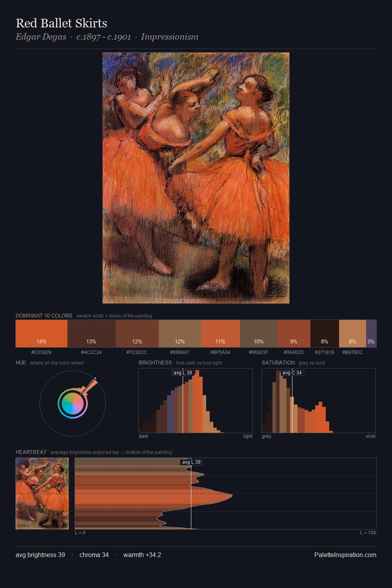392x588 pixels.
Task: Click the tan #896647 color swatch
Action: [180, 334]
